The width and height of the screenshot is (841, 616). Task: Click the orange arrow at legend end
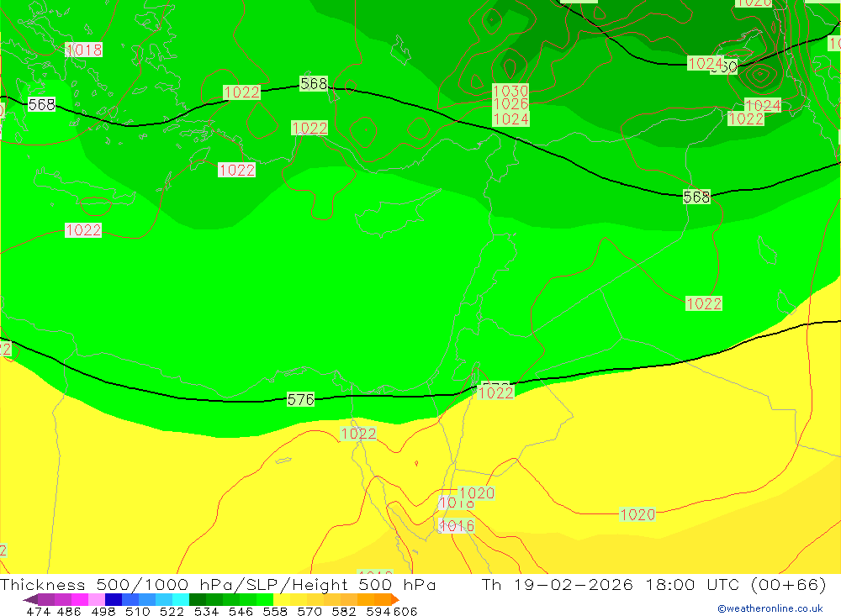coord(395,599)
